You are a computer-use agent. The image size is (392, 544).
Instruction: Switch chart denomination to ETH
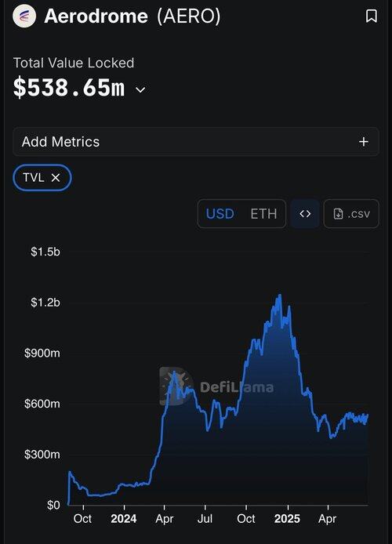(x=263, y=214)
